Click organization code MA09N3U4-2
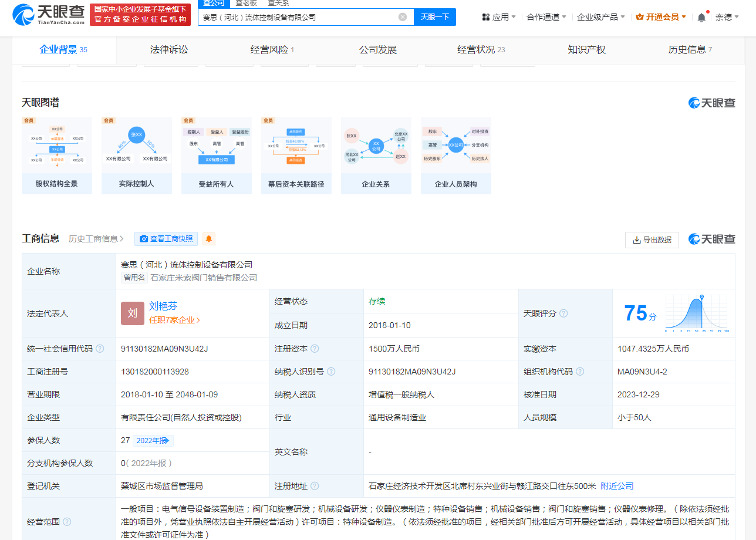This screenshot has height=540, width=756. (x=642, y=372)
